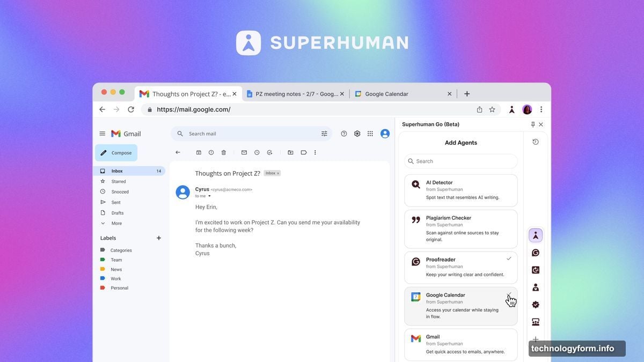Viewport: 644px width, 362px height.
Task: Click the plus icon at bottom of agents sidebar
Action: coord(536,339)
